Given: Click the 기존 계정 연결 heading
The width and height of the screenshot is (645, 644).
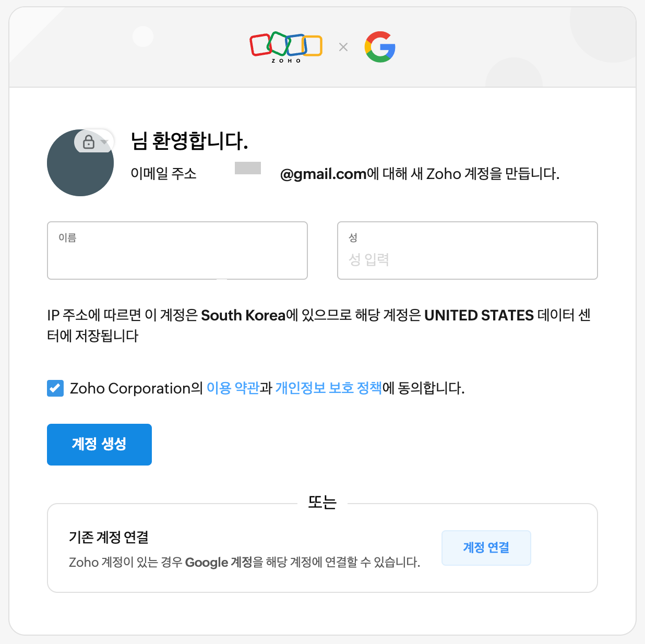Looking at the screenshot, I should (109, 537).
